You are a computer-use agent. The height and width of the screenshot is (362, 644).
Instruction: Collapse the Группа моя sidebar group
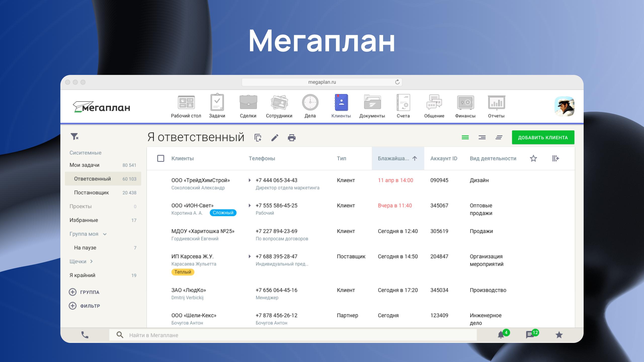[105, 234]
